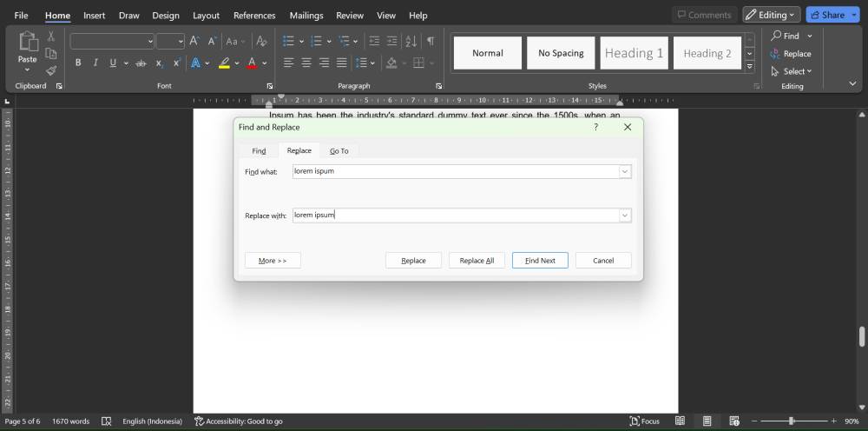The width and height of the screenshot is (868, 431).
Task: Open the Go To tab in dialog
Action: [339, 150]
